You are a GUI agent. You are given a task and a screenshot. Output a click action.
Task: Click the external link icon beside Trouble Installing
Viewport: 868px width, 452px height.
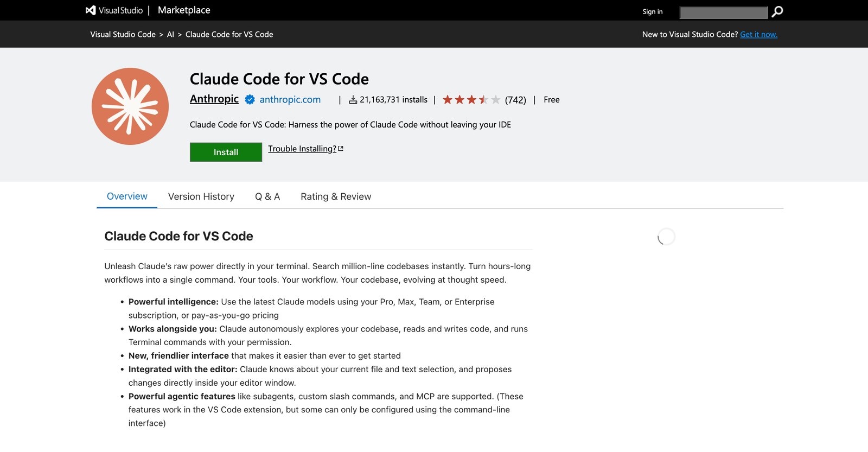tap(341, 148)
